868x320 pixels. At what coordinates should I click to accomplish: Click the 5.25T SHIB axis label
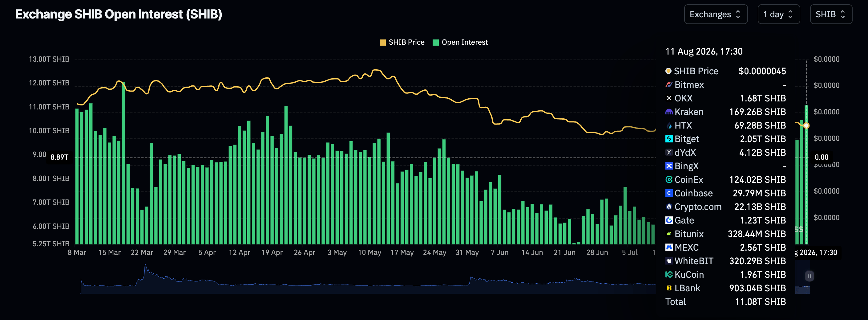coord(51,244)
